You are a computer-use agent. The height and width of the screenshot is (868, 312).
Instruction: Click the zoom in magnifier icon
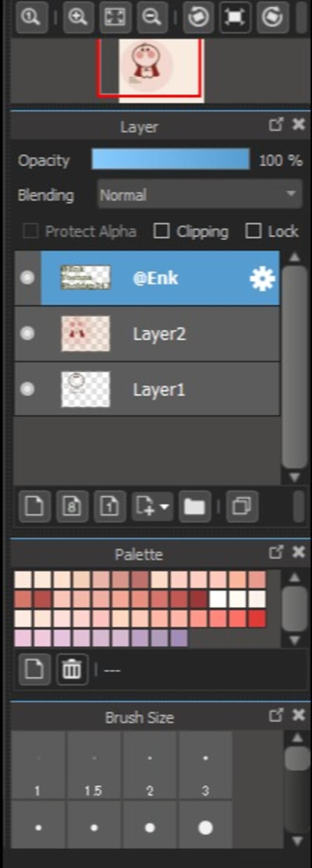click(78, 17)
